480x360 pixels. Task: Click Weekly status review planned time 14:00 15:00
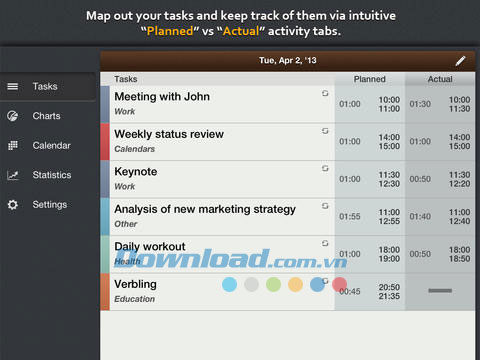click(389, 142)
